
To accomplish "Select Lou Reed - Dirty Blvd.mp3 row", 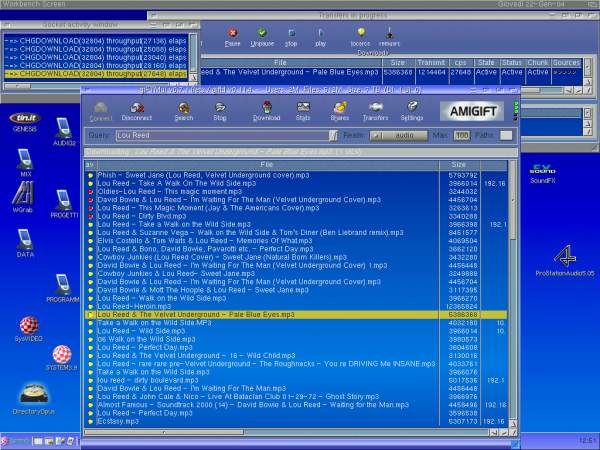I will [296, 216].
